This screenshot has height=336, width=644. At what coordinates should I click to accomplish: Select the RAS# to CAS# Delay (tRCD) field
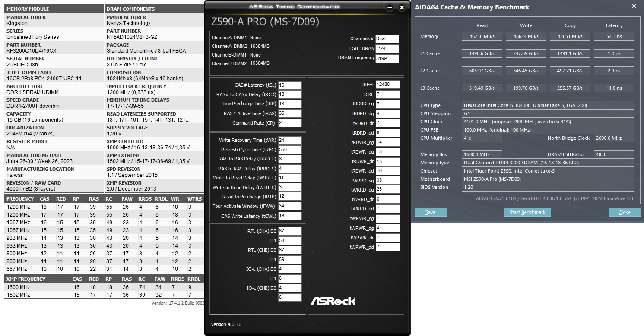pyautogui.click(x=290, y=94)
